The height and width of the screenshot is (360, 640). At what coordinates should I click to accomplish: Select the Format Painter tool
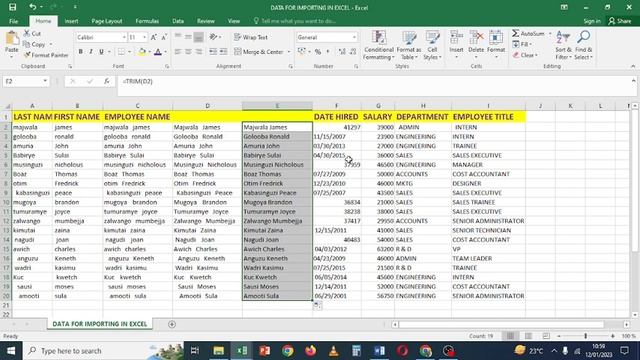[x=46, y=55]
